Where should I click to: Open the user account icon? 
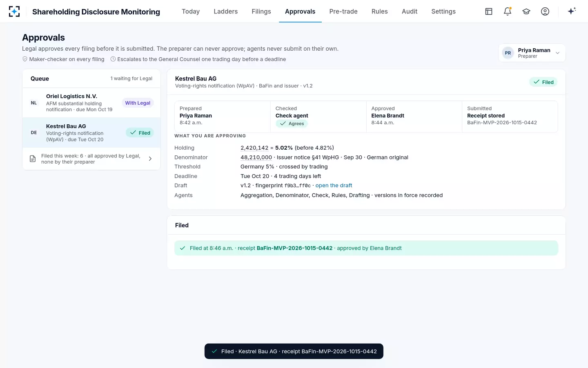[545, 11]
